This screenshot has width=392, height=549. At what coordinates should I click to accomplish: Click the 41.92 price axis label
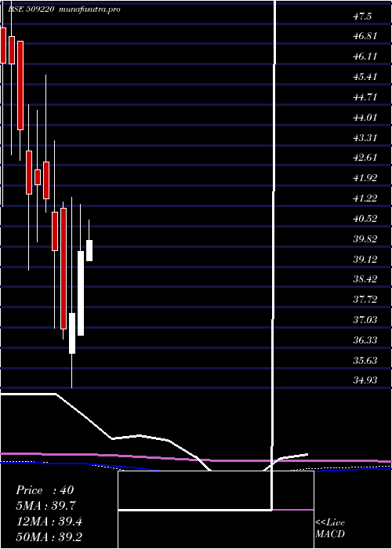[365, 178]
